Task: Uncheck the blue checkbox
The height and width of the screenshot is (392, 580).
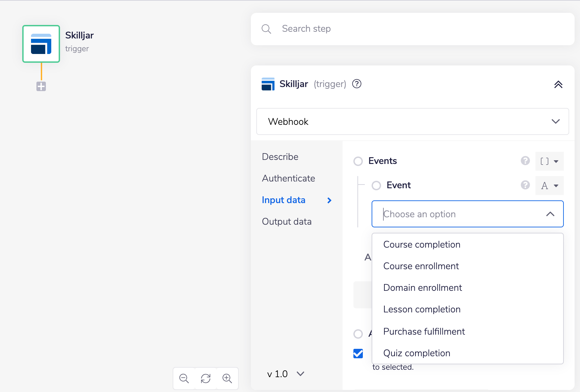Action: pyautogui.click(x=358, y=354)
